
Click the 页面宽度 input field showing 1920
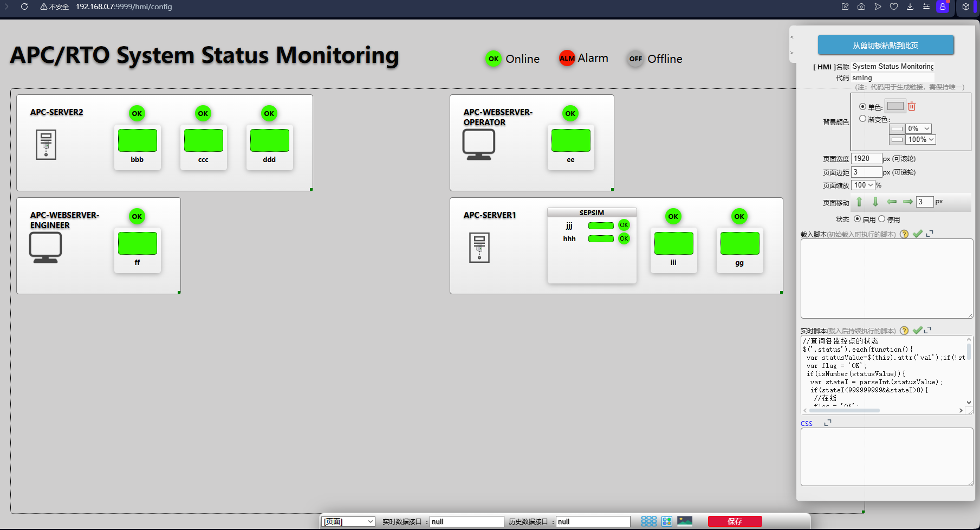[866, 159]
